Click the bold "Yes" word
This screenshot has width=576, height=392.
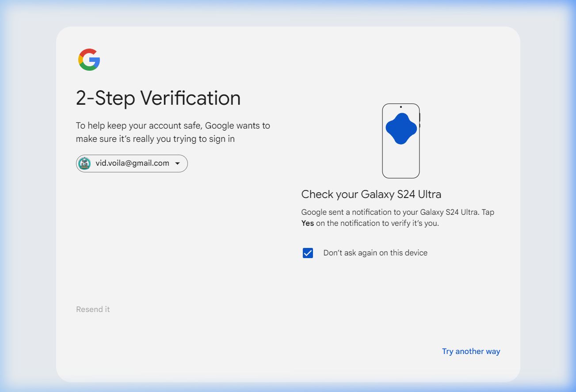(x=308, y=223)
